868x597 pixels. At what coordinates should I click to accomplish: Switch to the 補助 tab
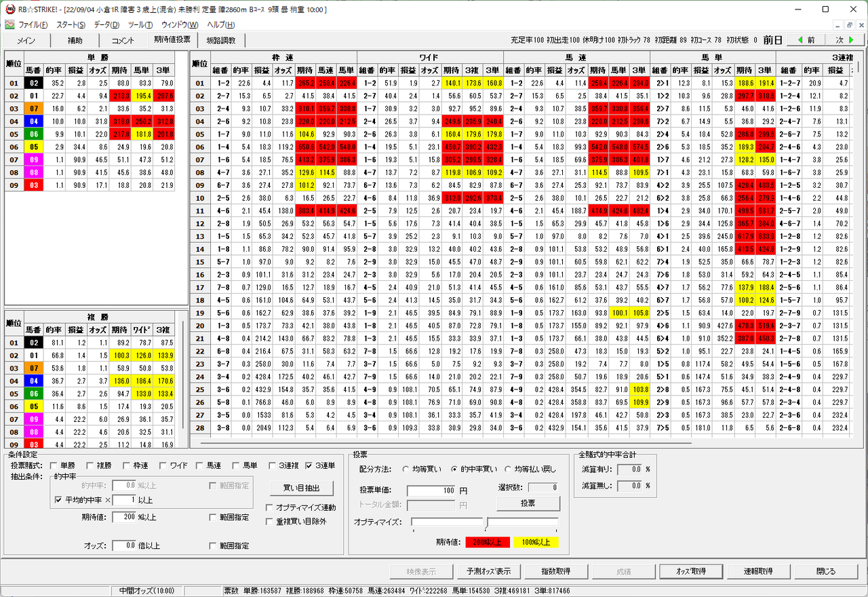click(75, 41)
